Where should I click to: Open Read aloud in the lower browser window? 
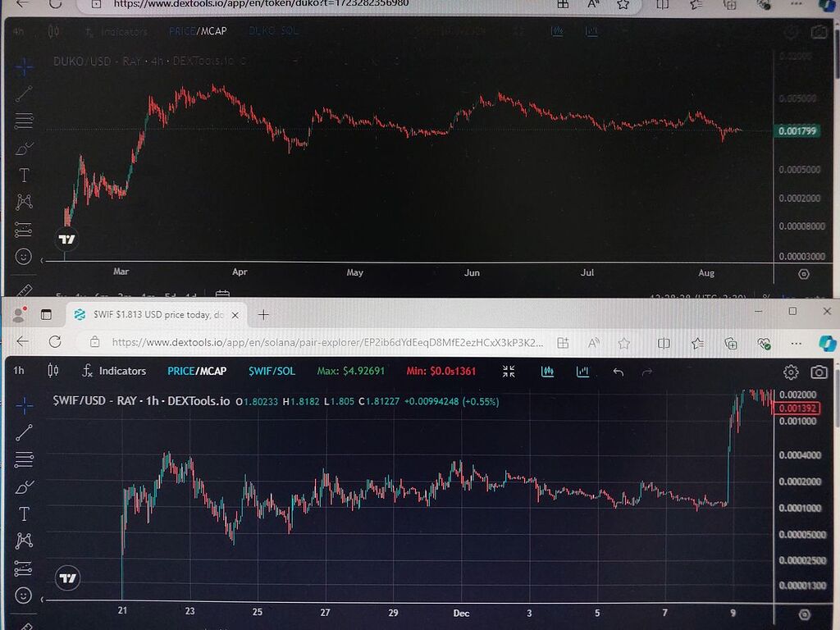[x=594, y=343]
